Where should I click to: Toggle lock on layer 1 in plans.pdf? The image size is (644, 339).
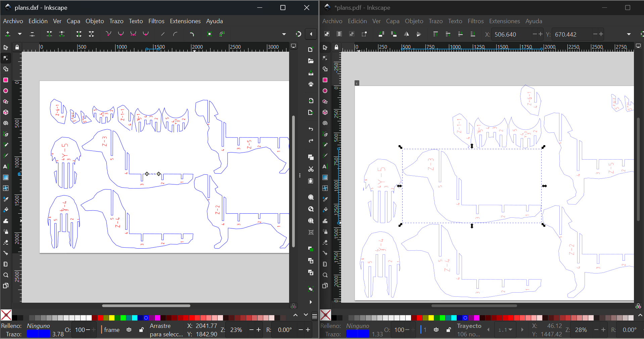click(x=449, y=330)
